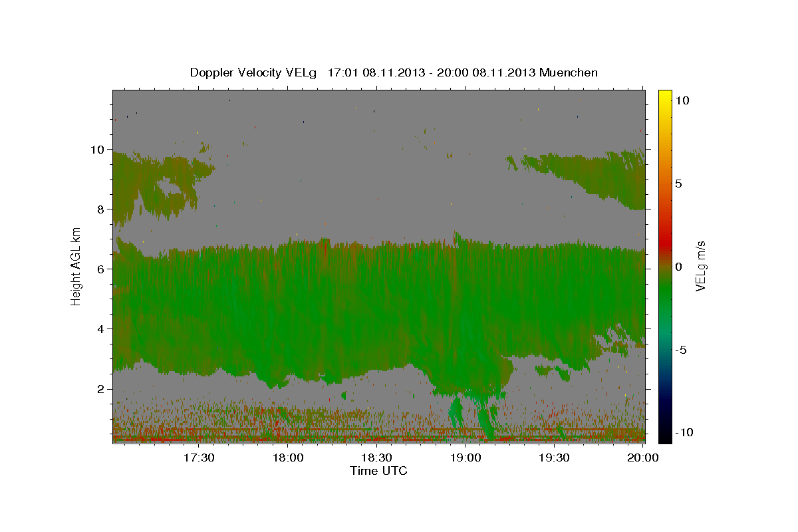This screenshot has width=798, height=532.
Task: Click the precipitation streak near 19:00
Action: point(456,412)
